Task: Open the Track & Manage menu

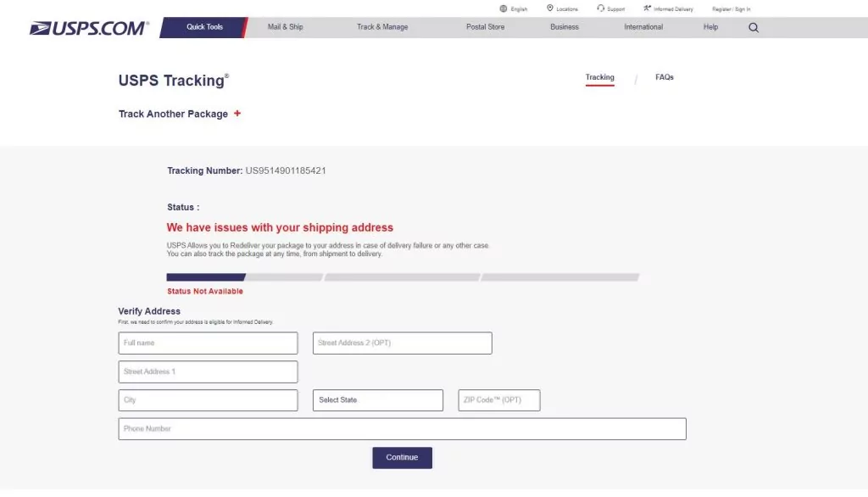Action: 382,27
